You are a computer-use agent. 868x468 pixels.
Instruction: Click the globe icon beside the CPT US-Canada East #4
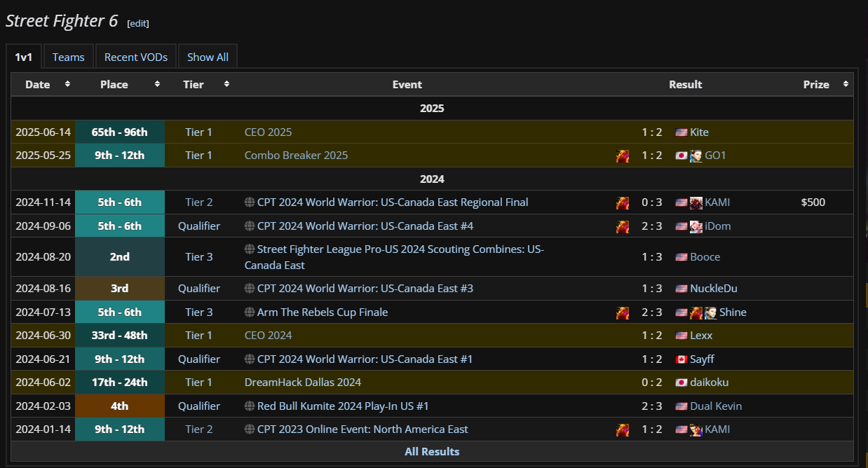click(250, 226)
